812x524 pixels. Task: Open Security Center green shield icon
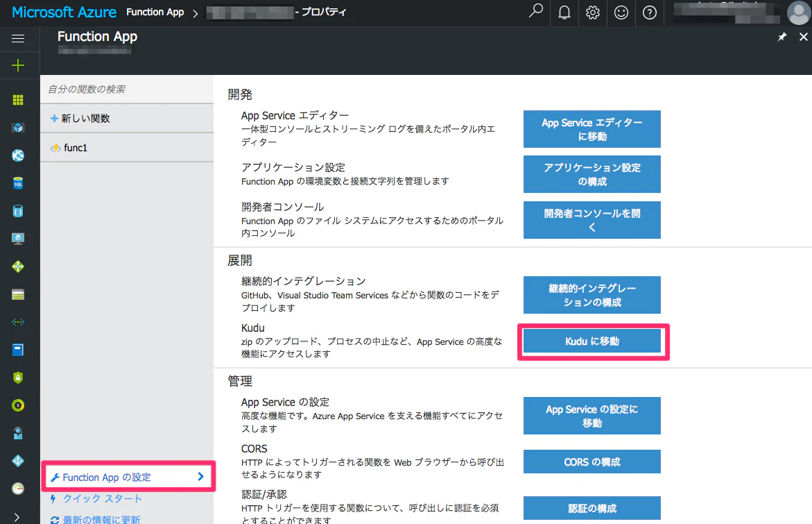pyautogui.click(x=18, y=378)
